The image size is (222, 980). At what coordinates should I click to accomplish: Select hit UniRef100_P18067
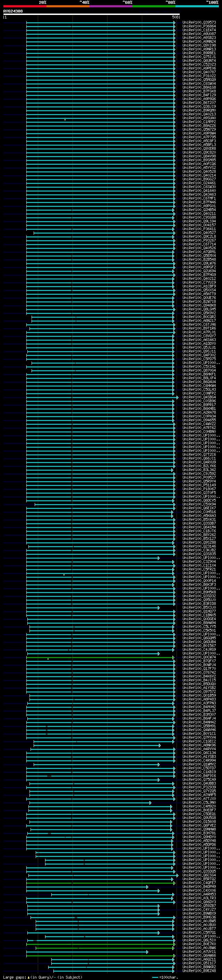pos(199,489)
